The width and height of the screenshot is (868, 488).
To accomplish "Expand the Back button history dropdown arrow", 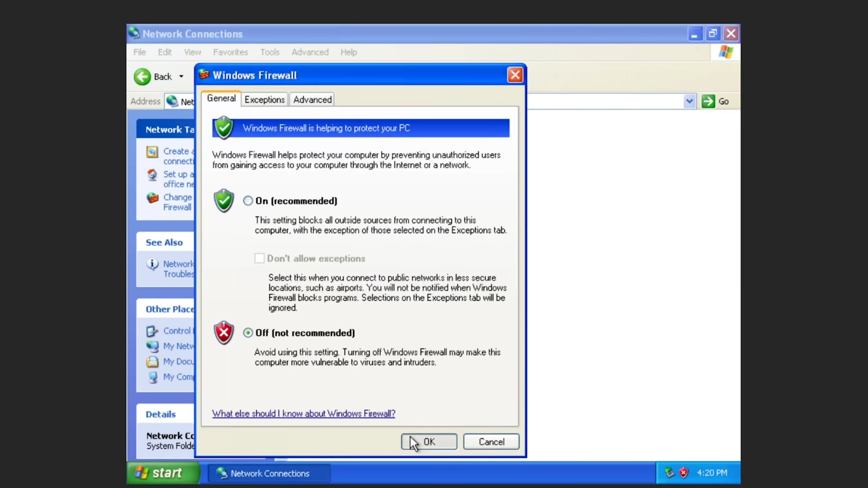I will coord(181,76).
